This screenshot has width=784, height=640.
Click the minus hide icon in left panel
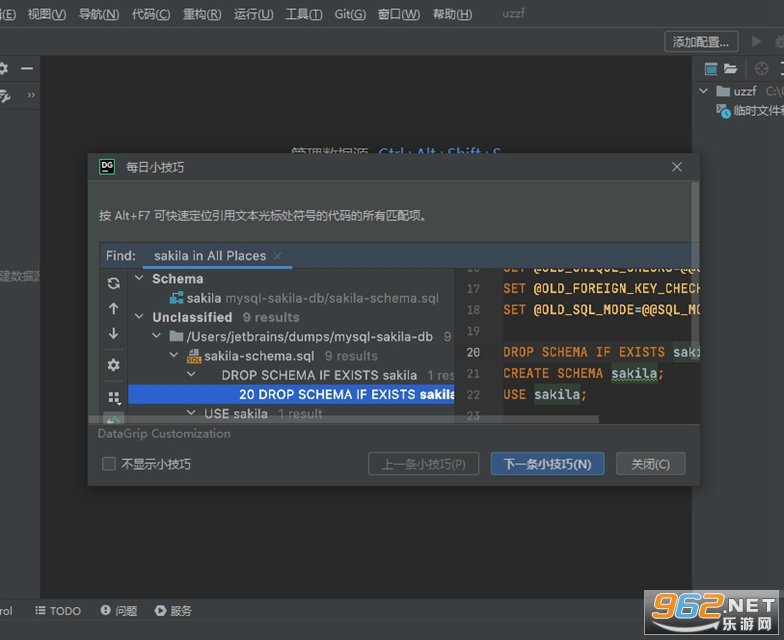tap(27, 68)
